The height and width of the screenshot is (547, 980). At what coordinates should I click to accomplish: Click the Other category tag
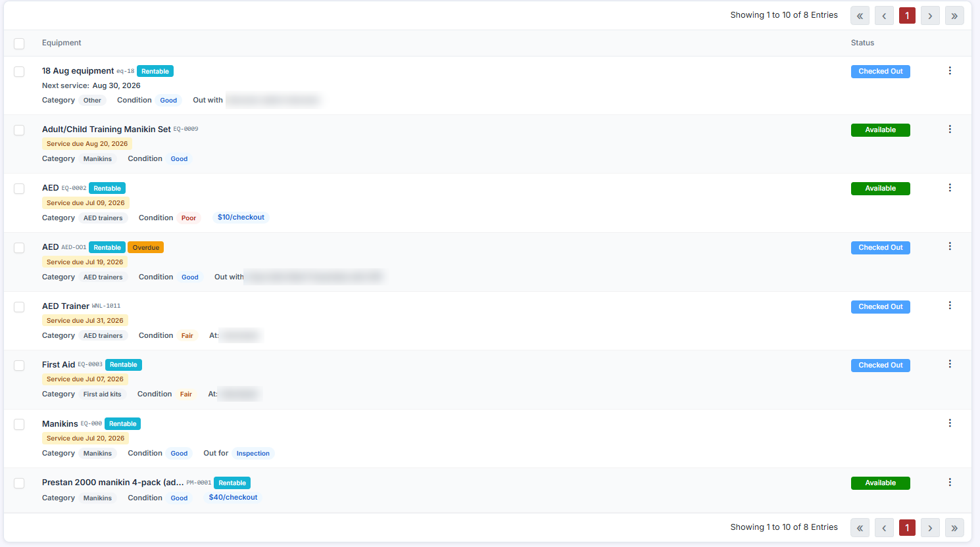tap(92, 101)
